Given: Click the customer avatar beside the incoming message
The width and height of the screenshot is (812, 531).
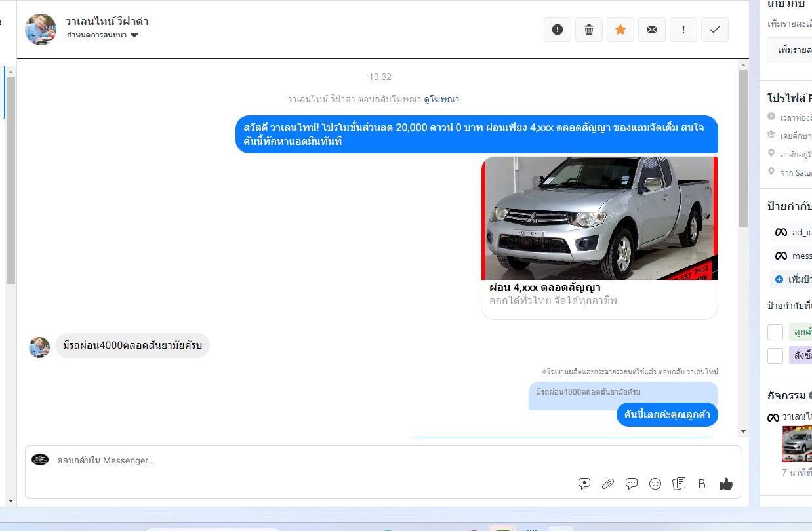Looking at the screenshot, I should [x=39, y=347].
